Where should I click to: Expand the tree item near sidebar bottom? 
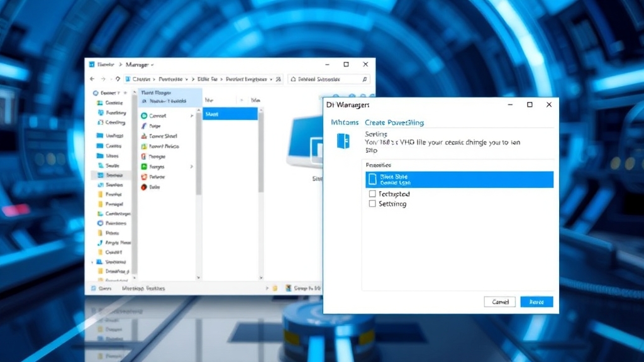[93, 261]
